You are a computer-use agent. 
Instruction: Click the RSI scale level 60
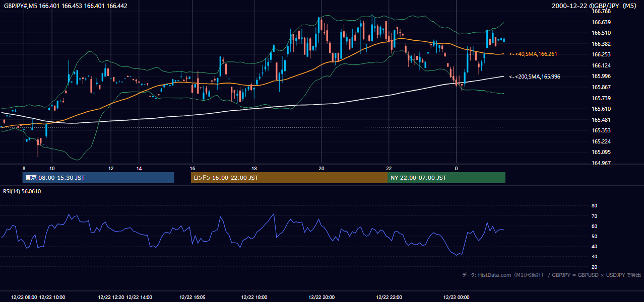594,226
